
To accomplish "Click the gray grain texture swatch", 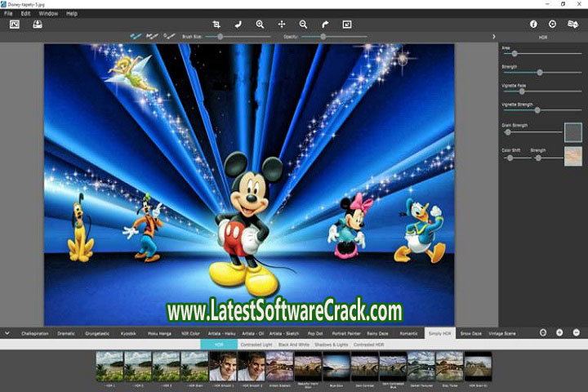I will pyautogui.click(x=573, y=132).
